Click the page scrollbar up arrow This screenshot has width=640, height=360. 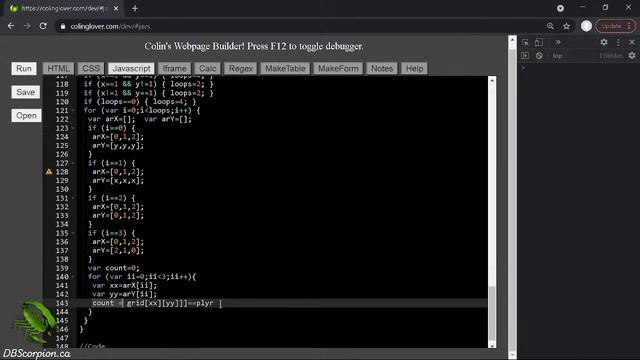pos(512,40)
